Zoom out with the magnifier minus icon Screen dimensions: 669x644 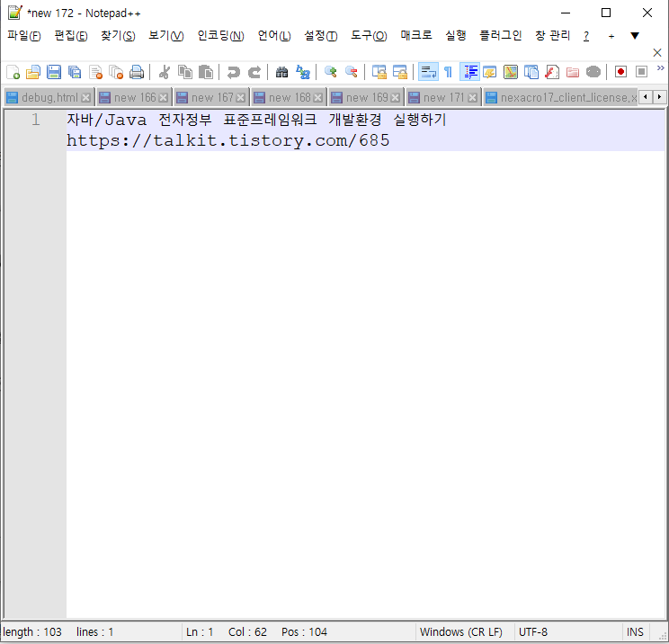(x=352, y=72)
